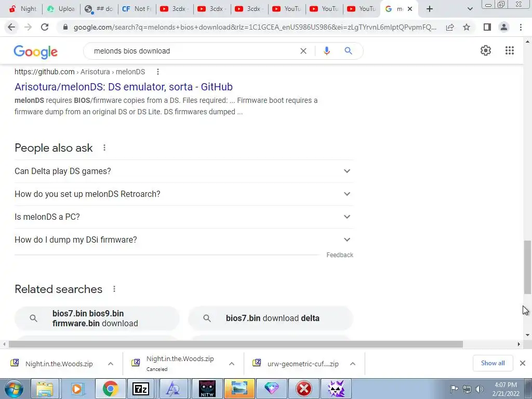Screen dimensions: 532x399
Task: Click Feedback under People also ask
Action: 340,255
